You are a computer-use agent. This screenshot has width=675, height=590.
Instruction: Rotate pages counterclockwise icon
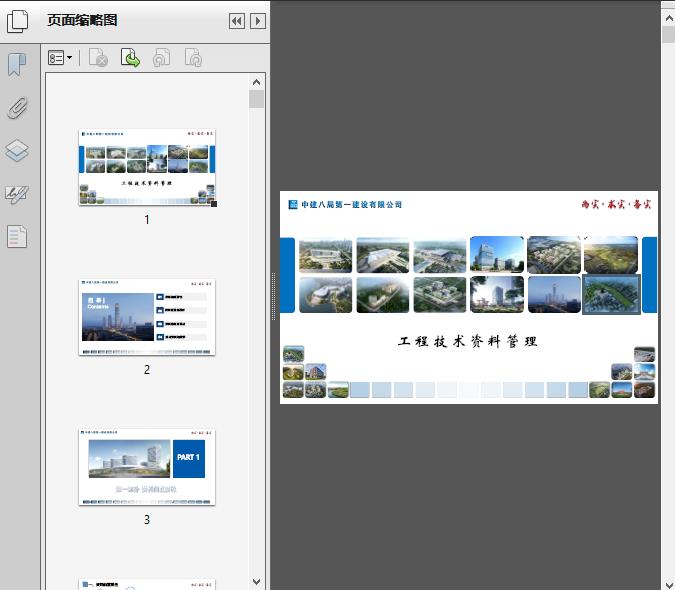[x=161, y=59]
